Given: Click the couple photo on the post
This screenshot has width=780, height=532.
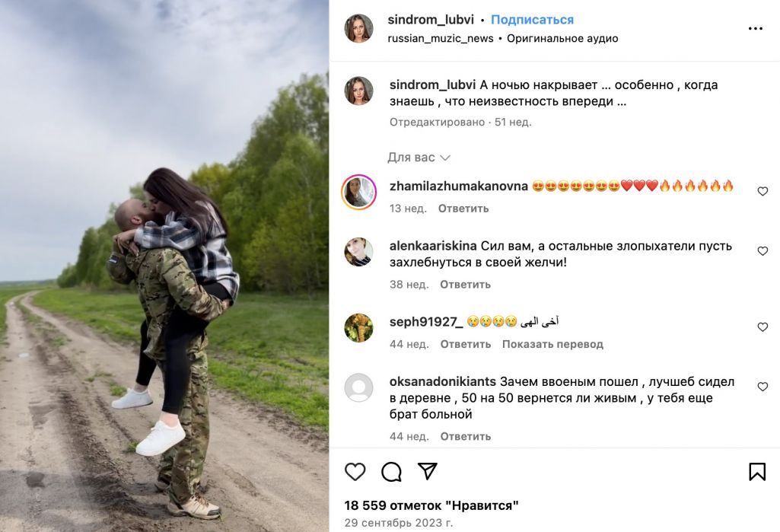Looking at the screenshot, I should click(164, 266).
